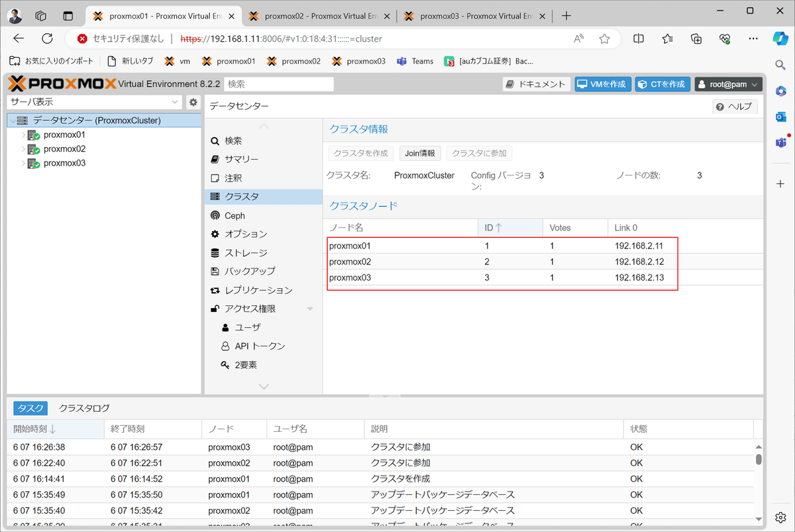
Task: Open the browser settings ellipsis menu
Action: [x=753, y=38]
